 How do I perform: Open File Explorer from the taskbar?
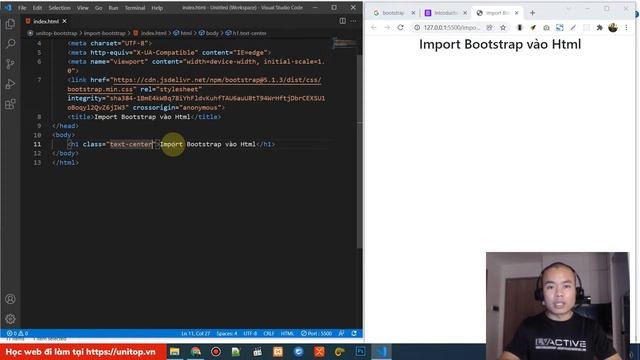tap(175, 351)
